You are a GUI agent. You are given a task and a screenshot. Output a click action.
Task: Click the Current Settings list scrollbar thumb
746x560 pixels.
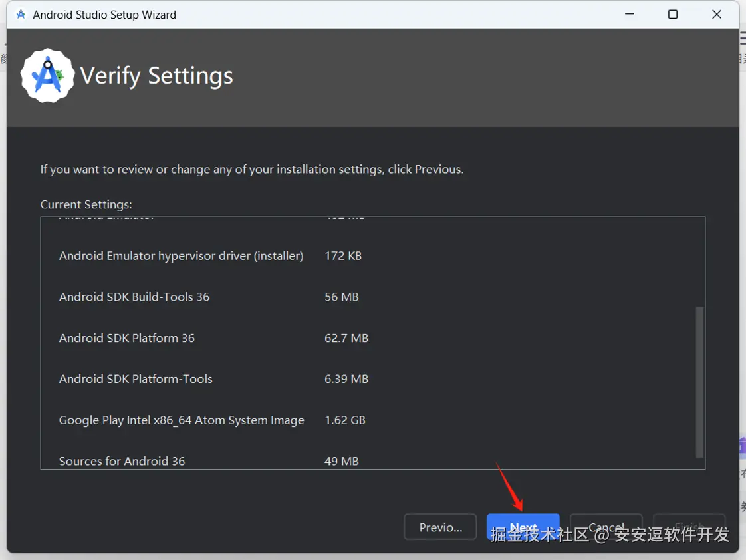699,382
